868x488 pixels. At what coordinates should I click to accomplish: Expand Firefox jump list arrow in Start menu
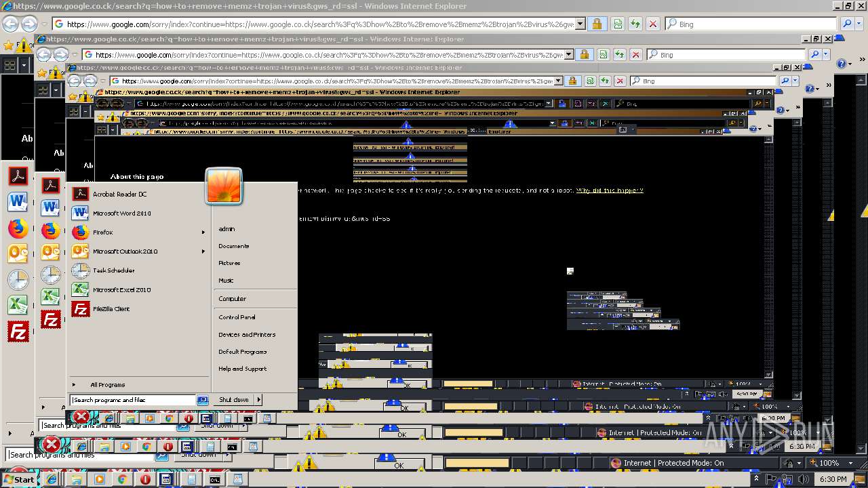click(x=203, y=232)
